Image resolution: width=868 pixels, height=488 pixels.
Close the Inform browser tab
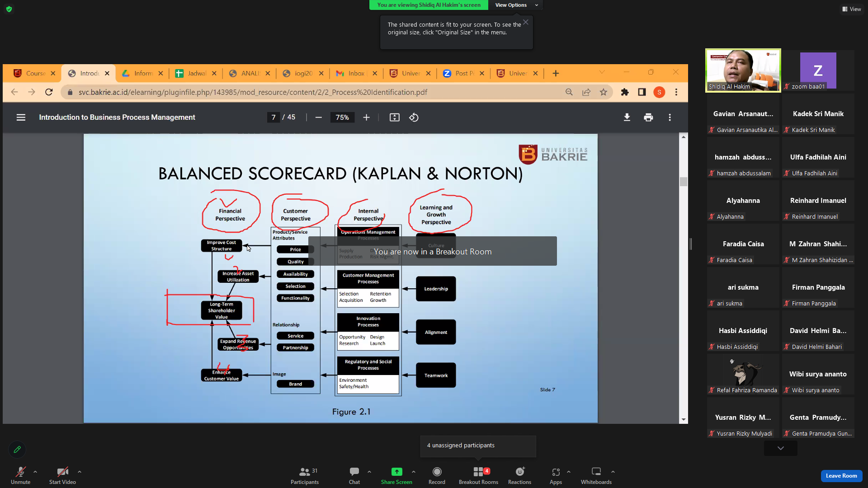tap(160, 73)
